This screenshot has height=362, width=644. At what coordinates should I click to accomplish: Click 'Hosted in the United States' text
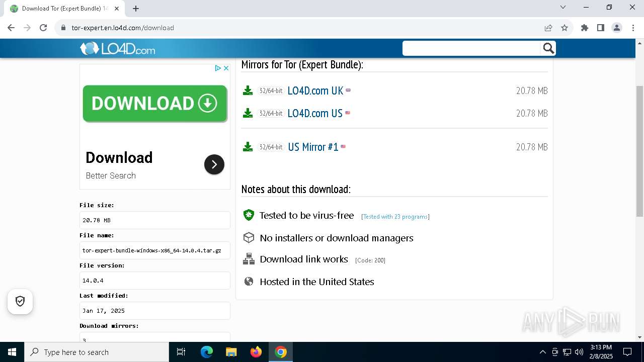pos(317,282)
